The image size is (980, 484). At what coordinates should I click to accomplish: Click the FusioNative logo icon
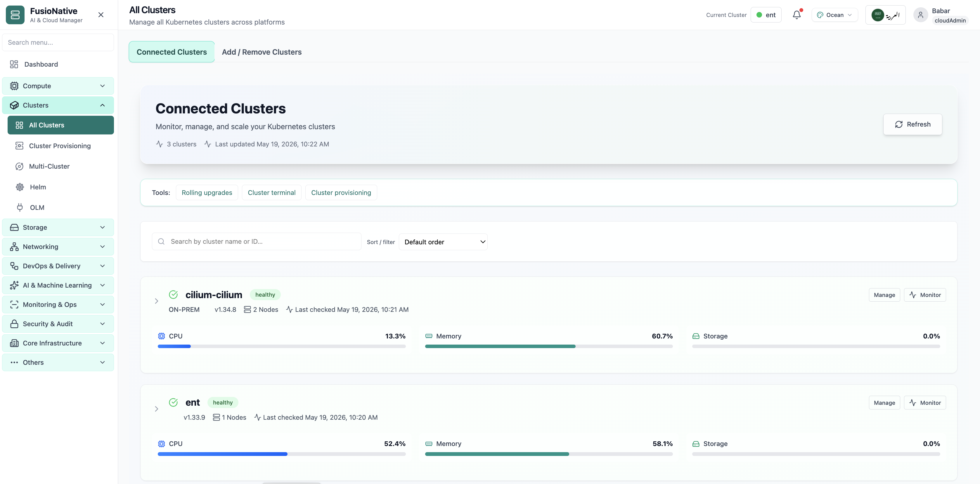coord(15,15)
